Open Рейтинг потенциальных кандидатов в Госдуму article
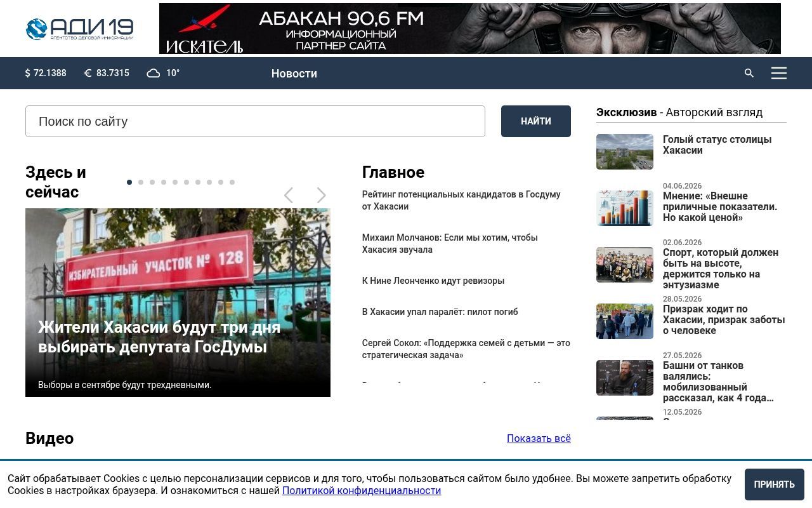812x508 pixels. click(x=461, y=201)
